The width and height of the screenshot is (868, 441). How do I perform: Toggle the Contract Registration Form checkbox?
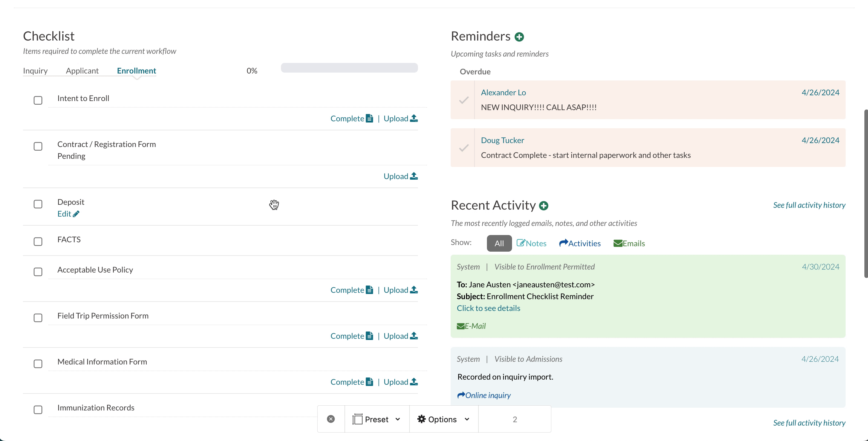coord(38,146)
